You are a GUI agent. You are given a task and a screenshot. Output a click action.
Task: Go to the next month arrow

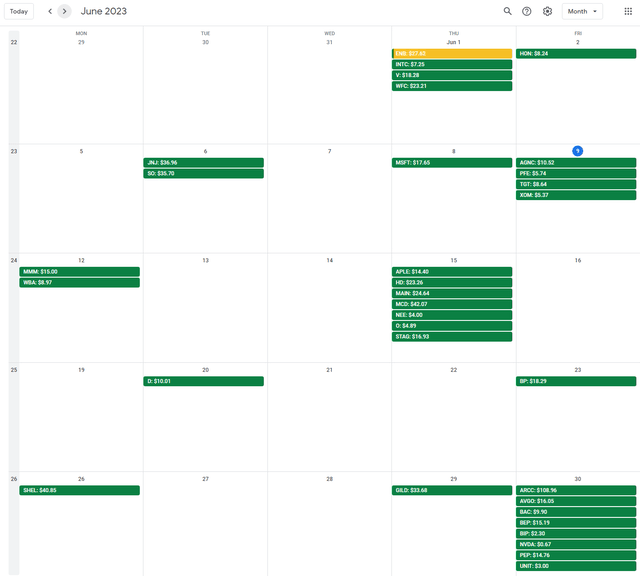pos(64,11)
